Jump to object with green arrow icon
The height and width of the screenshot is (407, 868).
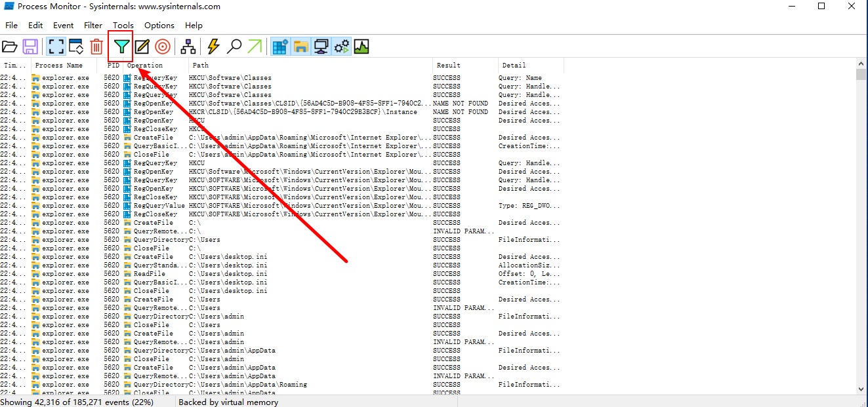[255, 47]
